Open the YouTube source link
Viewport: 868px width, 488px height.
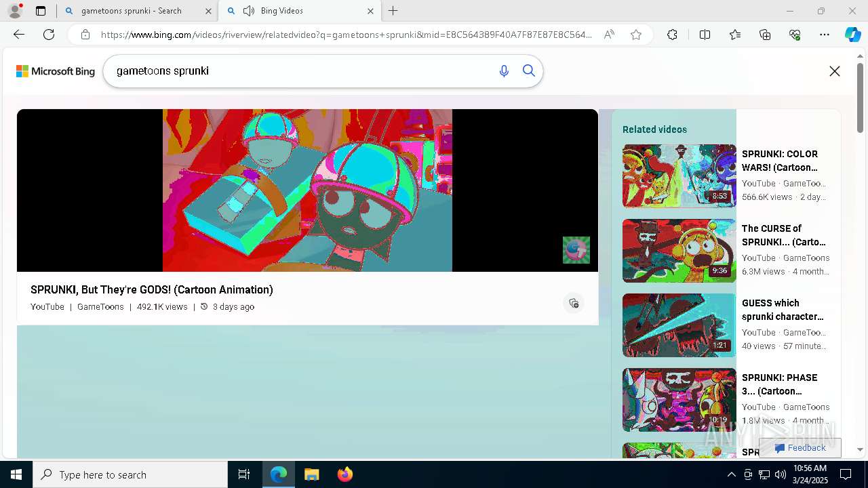click(x=47, y=306)
